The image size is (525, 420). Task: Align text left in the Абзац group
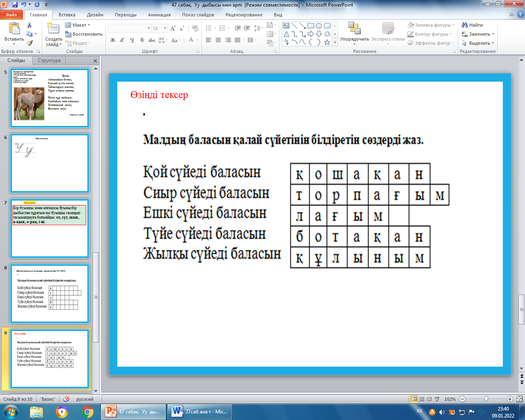[209, 40]
